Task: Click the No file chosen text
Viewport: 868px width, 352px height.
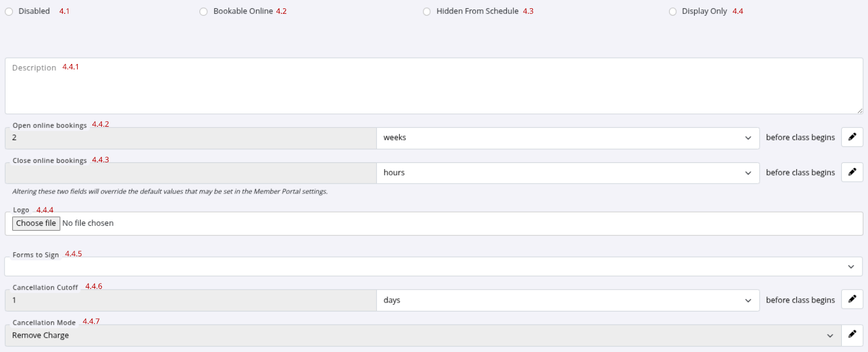Action: [88, 223]
